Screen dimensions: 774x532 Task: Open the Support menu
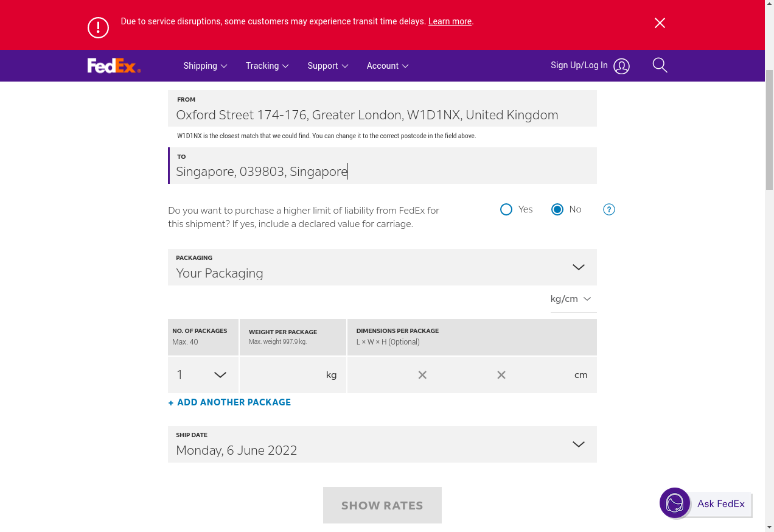click(x=327, y=66)
